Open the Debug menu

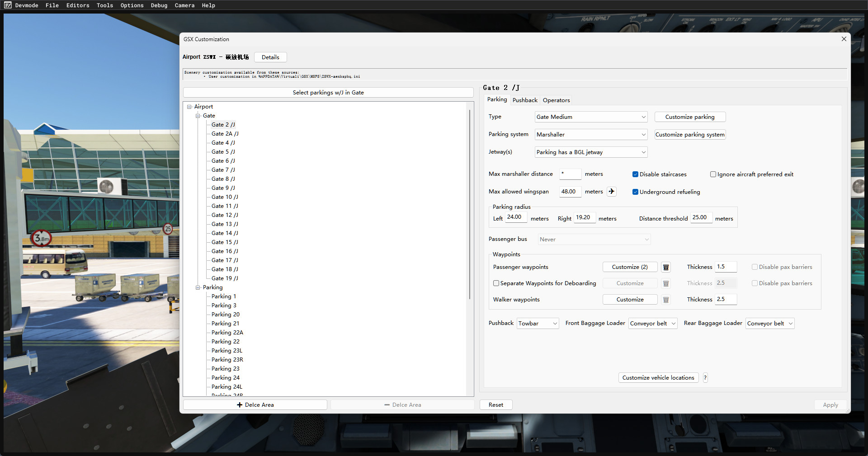coord(159,5)
